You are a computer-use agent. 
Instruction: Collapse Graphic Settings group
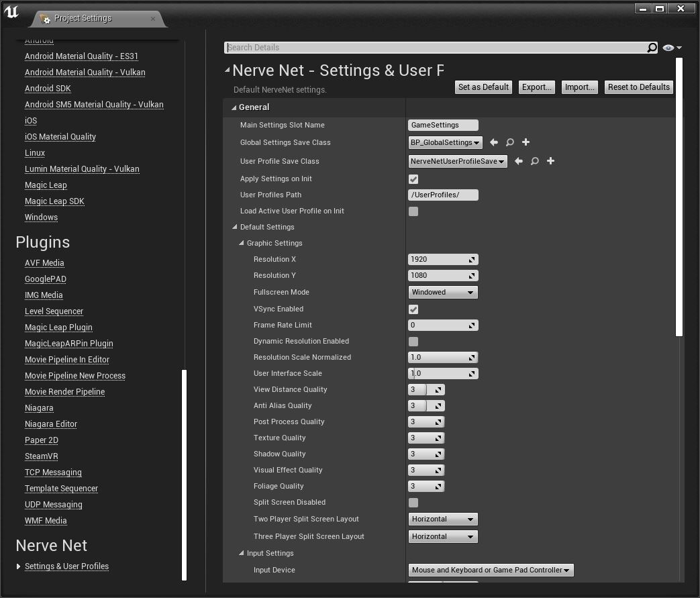pyautogui.click(x=241, y=243)
